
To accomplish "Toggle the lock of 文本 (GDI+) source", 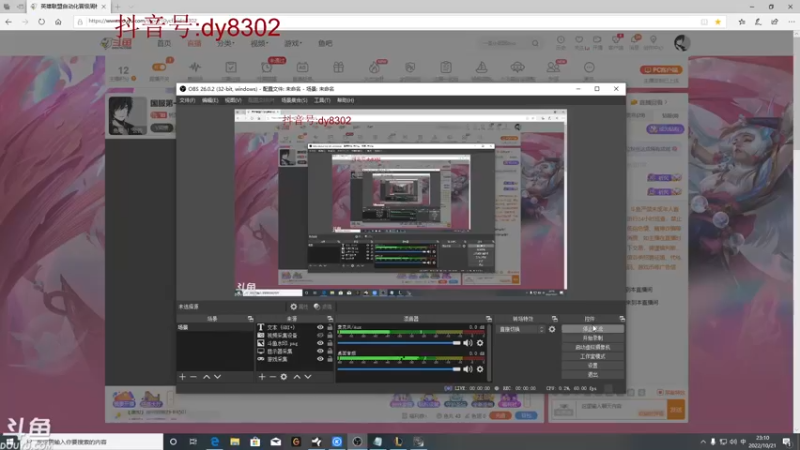I will [x=330, y=328].
